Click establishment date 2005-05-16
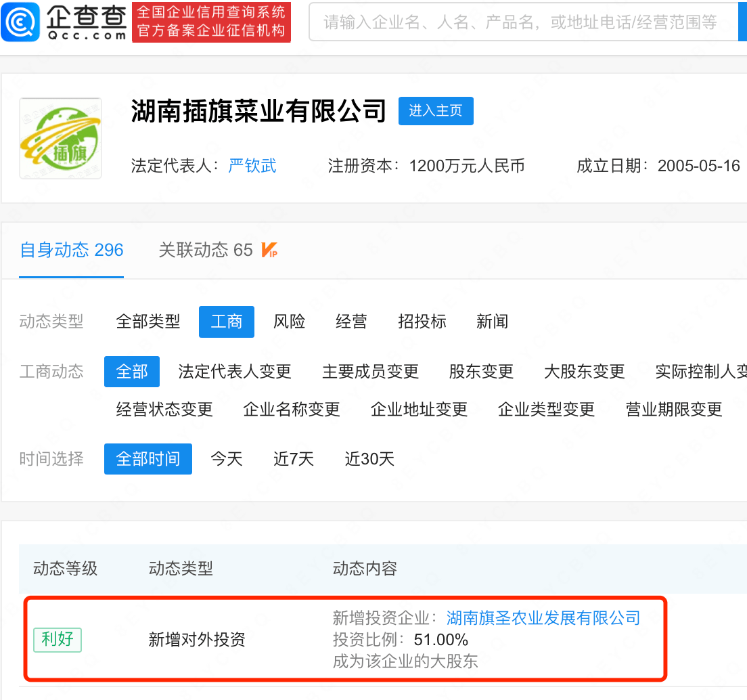 coord(699,166)
